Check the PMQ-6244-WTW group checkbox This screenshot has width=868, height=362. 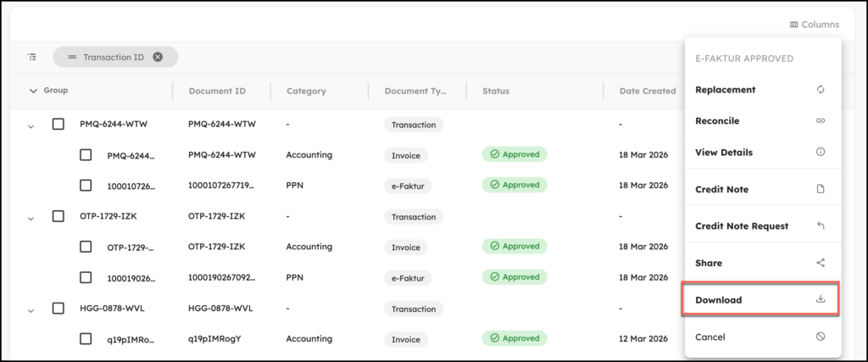(58, 125)
